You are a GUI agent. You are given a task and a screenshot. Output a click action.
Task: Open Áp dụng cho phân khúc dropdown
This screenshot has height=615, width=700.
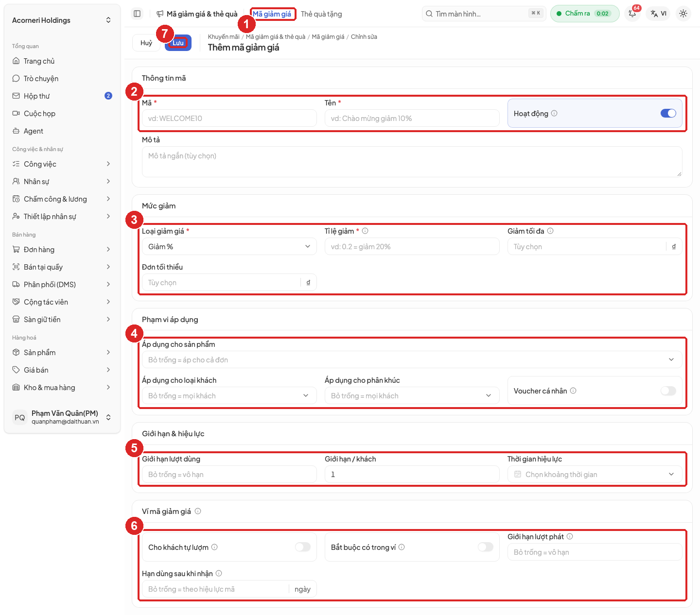(412, 395)
